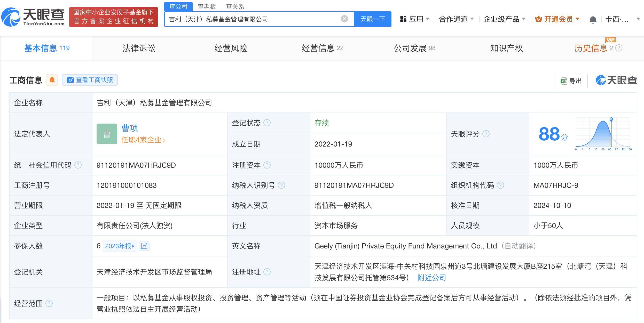Open the 经营风险 tab
This screenshot has height=323, width=644.
tap(231, 48)
